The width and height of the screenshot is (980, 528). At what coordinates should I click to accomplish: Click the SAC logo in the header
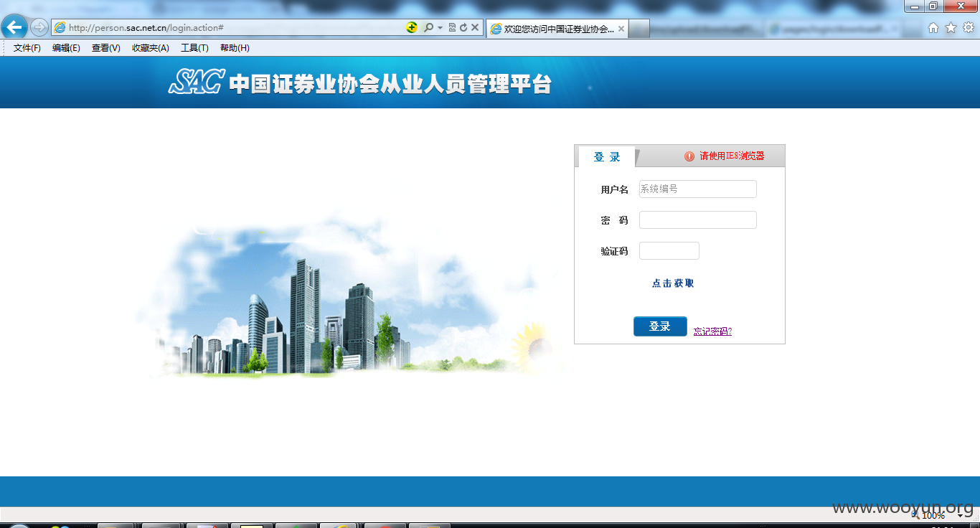(x=197, y=82)
